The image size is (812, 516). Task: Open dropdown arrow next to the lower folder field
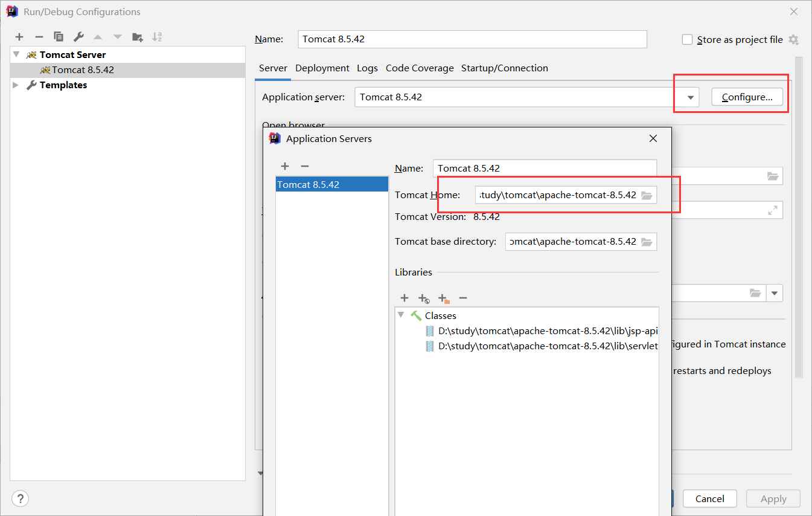click(775, 293)
